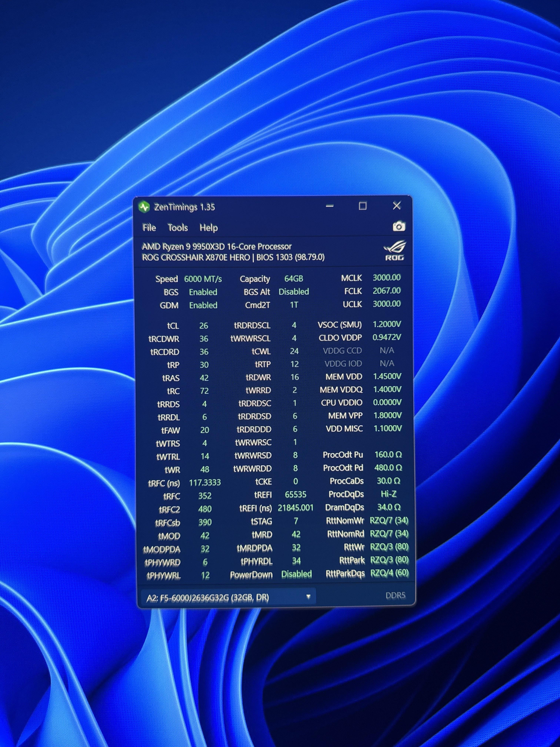Screen dimensions: 560x747
Task: Close the ZenTimings window
Action: click(397, 206)
